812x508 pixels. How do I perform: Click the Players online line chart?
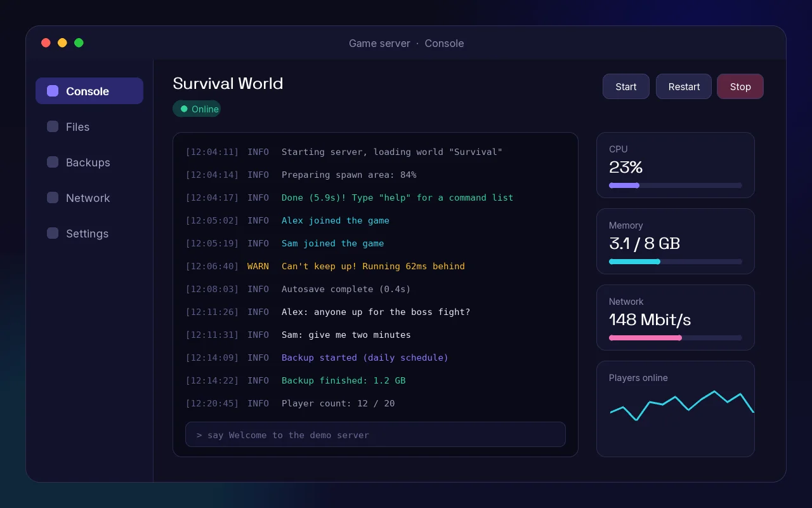(x=682, y=406)
